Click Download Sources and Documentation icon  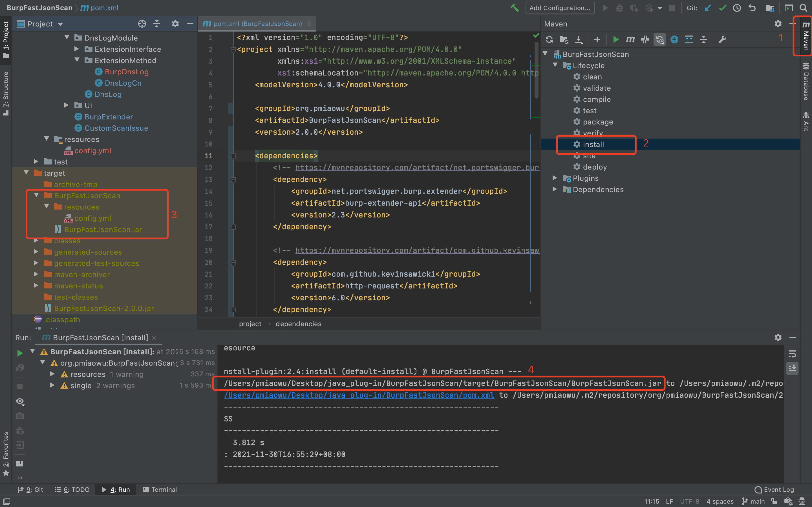pyautogui.click(x=579, y=39)
